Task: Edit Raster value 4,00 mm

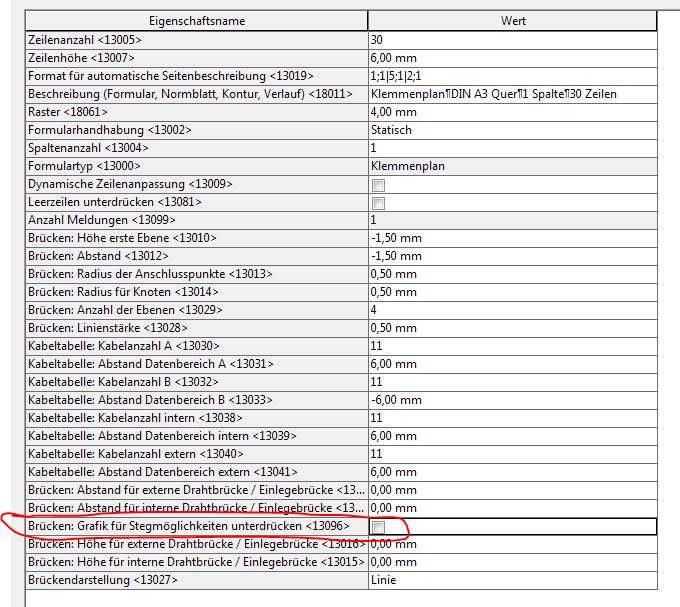Action: pyautogui.click(x=513, y=112)
